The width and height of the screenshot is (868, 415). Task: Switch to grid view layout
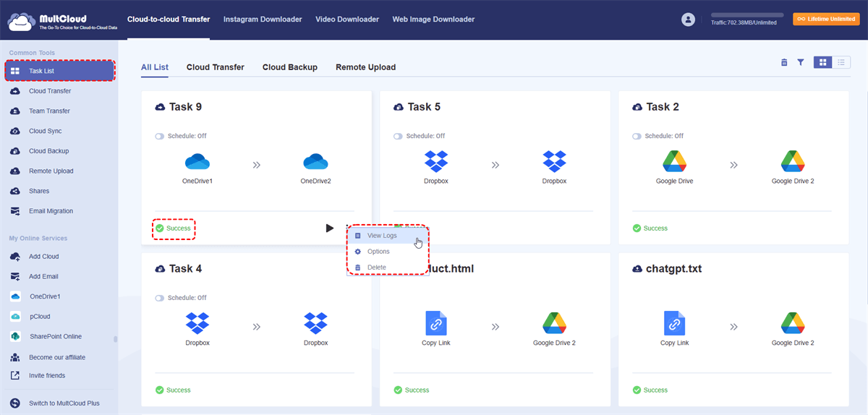click(822, 63)
